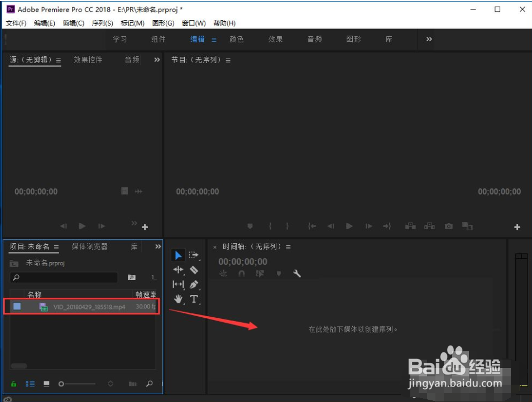Open the 文件(F) menu

coord(16,23)
